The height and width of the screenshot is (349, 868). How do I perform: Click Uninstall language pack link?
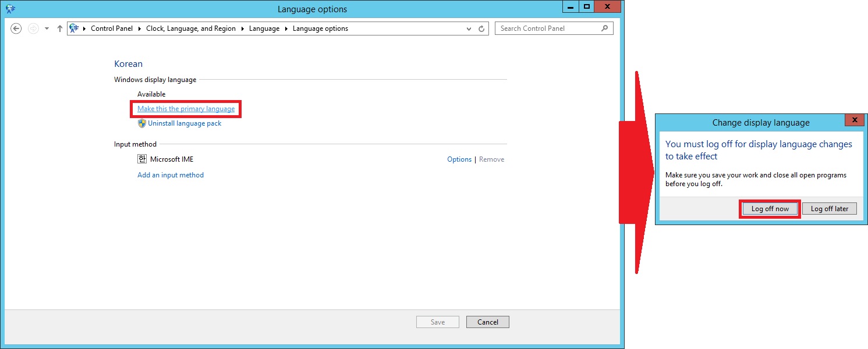185,123
